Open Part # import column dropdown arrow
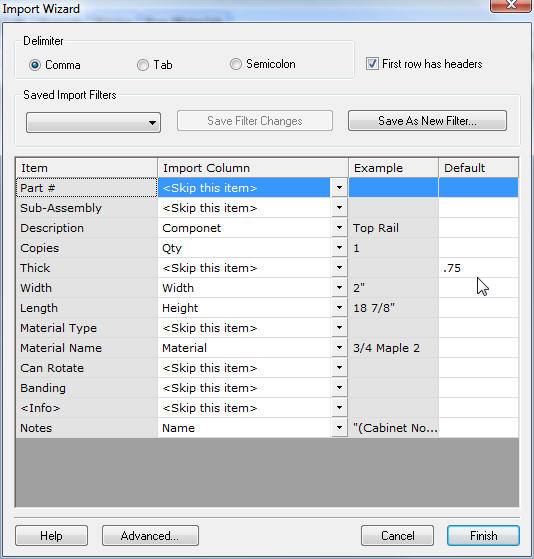 tap(339, 188)
